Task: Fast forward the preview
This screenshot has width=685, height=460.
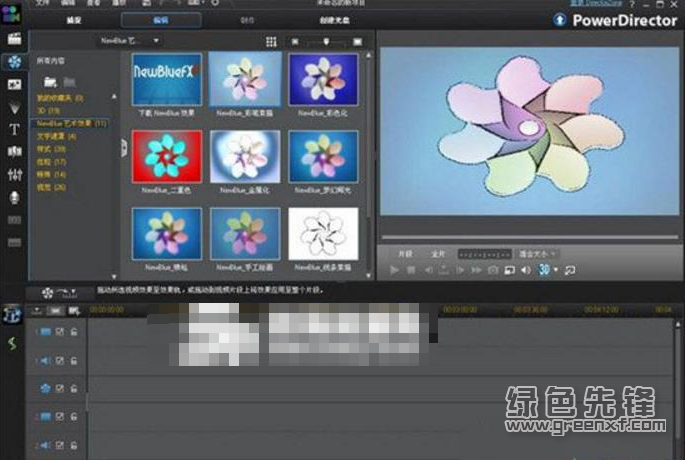Action: point(476,270)
